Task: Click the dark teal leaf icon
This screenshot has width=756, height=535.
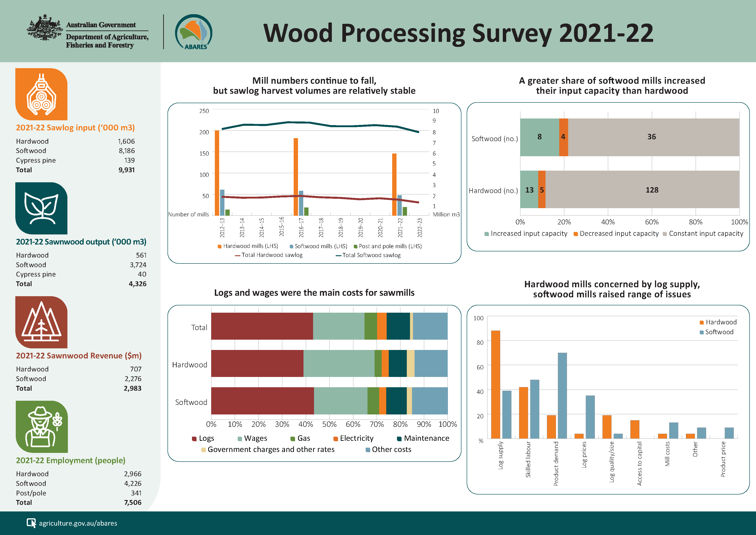Action: click(x=42, y=208)
